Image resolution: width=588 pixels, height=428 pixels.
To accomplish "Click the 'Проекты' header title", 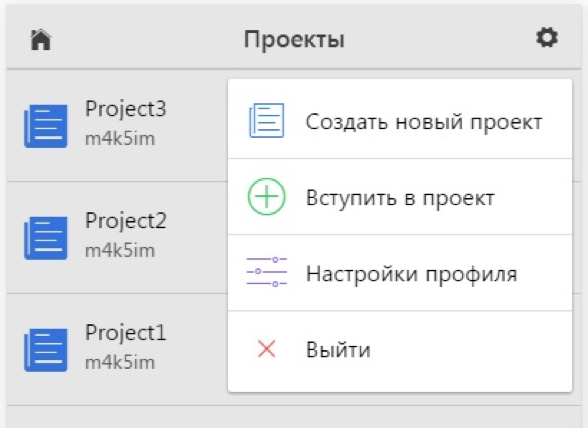I will tap(294, 39).
